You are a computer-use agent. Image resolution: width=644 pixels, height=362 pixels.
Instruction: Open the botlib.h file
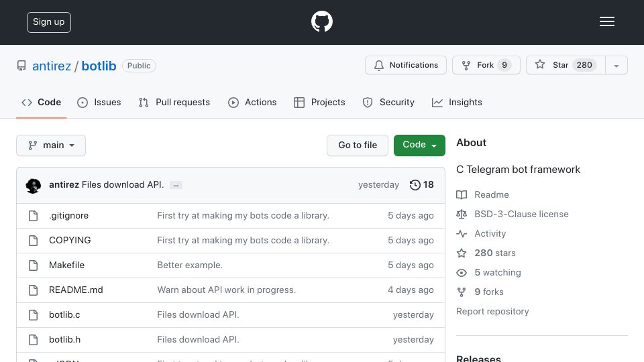click(x=65, y=339)
